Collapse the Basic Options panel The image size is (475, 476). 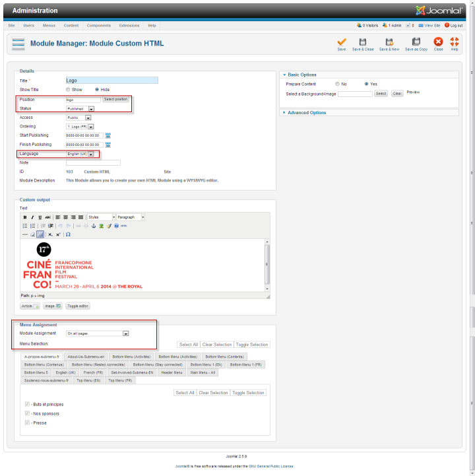click(x=301, y=75)
